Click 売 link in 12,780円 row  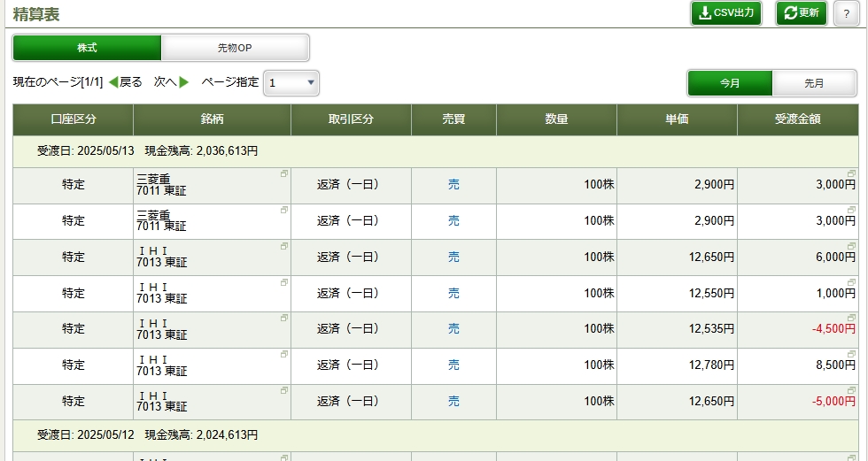point(453,365)
